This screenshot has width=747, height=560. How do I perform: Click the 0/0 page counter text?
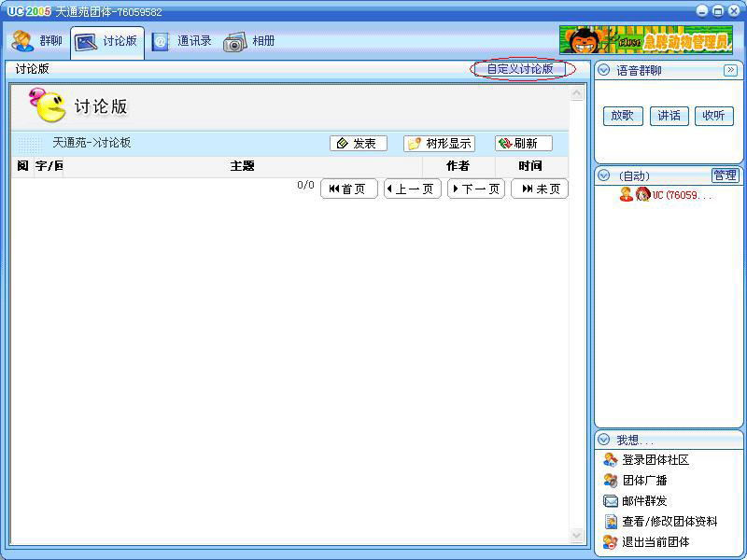(306, 185)
